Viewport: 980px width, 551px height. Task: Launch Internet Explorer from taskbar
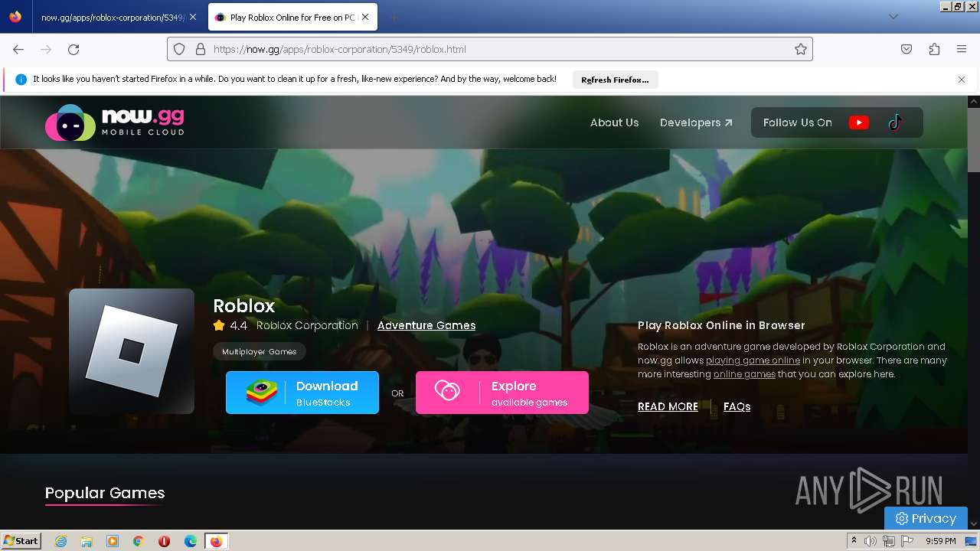(60, 541)
